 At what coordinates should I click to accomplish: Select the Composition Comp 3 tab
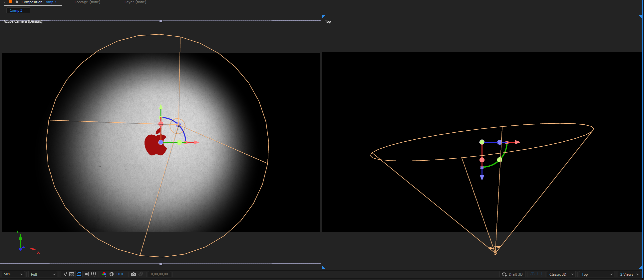coord(39,2)
